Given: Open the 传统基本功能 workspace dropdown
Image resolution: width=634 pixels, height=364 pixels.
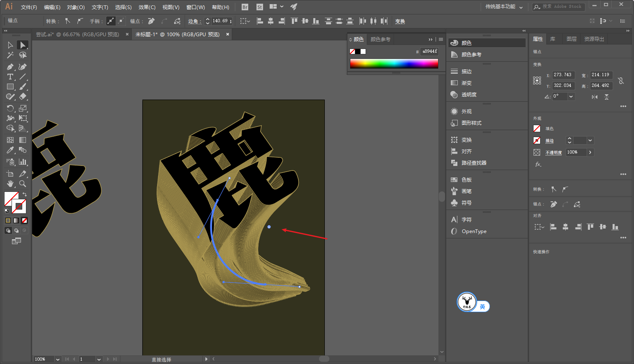Looking at the screenshot, I should [504, 7].
